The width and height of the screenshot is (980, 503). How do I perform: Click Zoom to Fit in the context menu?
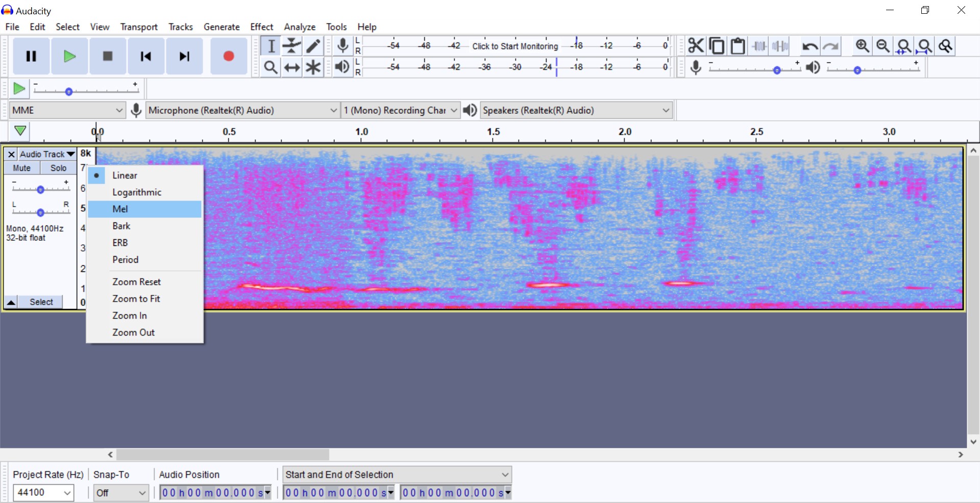pyautogui.click(x=145, y=299)
